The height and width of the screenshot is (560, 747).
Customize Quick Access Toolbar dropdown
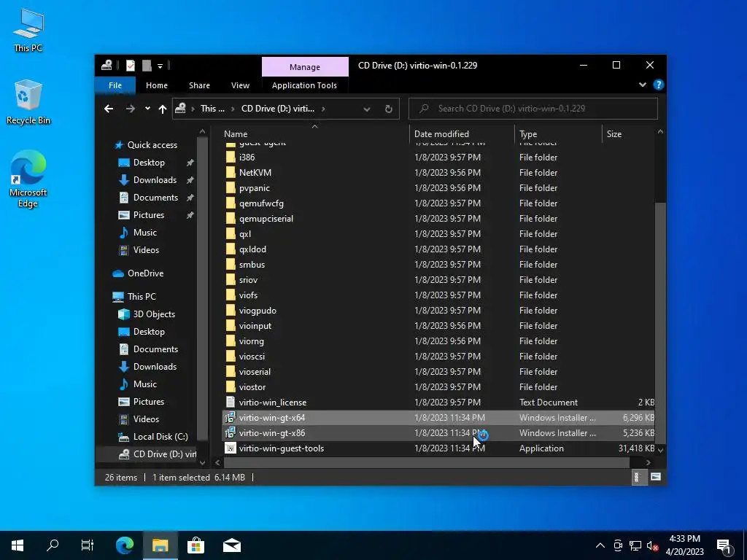coord(160,66)
